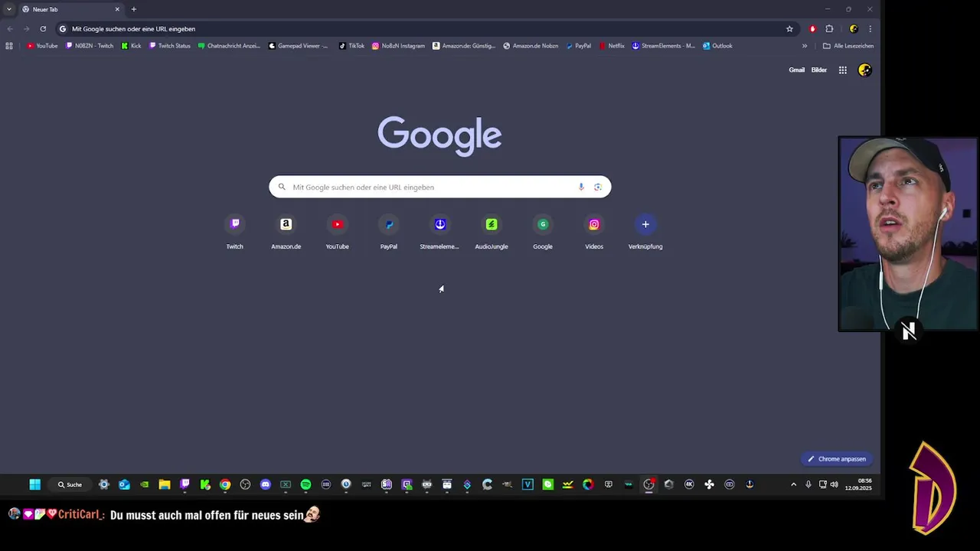Open Outlook from taskbar
Viewport: 980px width, 551px height.
pos(124,484)
